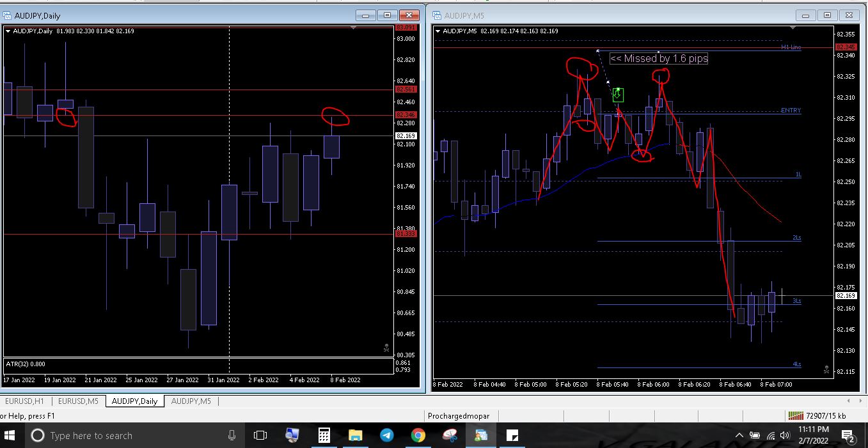Image resolution: width=868 pixels, height=448 pixels.
Task: Maximize the AUDJPY,M5 chart window
Action: click(x=827, y=15)
